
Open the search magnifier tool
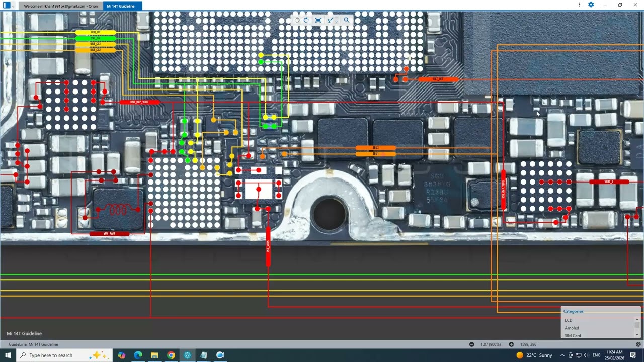pos(346,20)
